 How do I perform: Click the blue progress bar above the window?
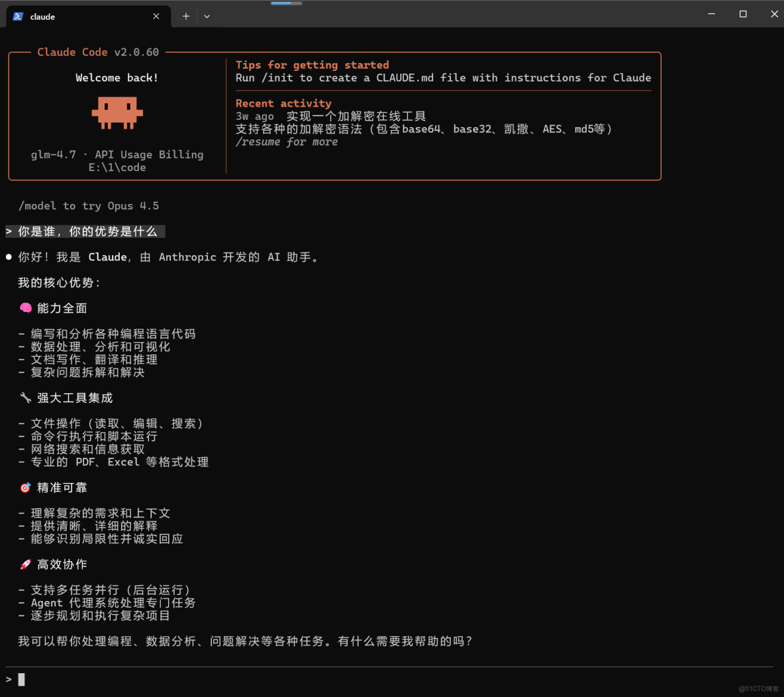[x=285, y=3]
